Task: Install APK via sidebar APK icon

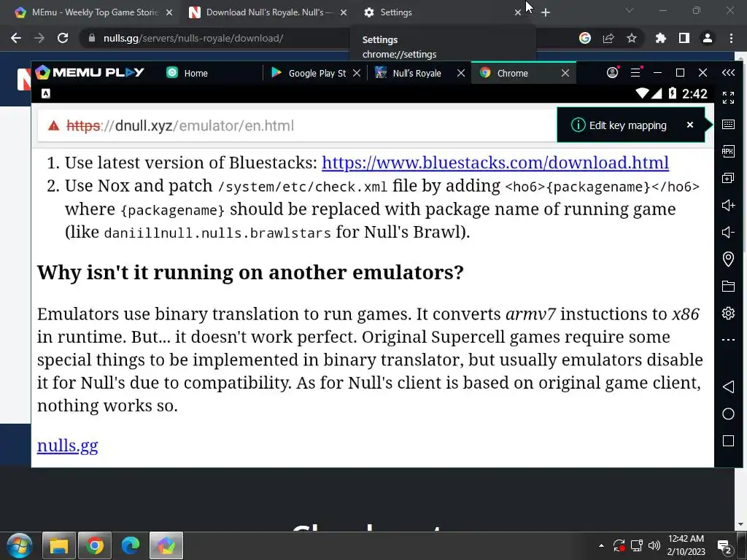Action: pyautogui.click(x=728, y=152)
